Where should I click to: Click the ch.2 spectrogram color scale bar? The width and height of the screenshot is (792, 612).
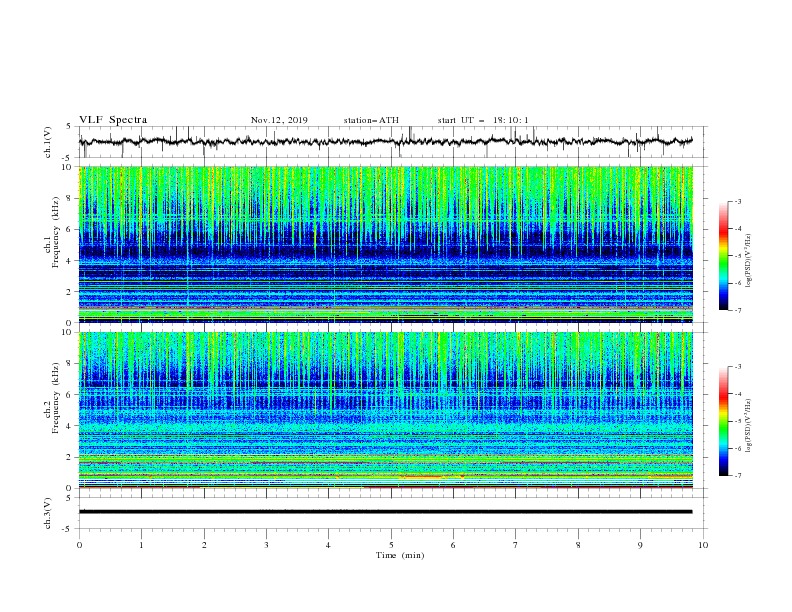tap(723, 421)
